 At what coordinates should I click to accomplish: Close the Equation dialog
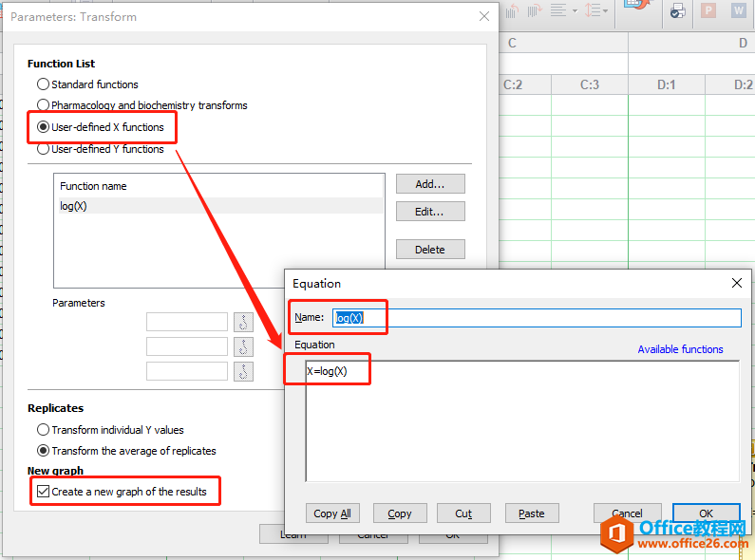pyautogui.click(x=737, y=283)
